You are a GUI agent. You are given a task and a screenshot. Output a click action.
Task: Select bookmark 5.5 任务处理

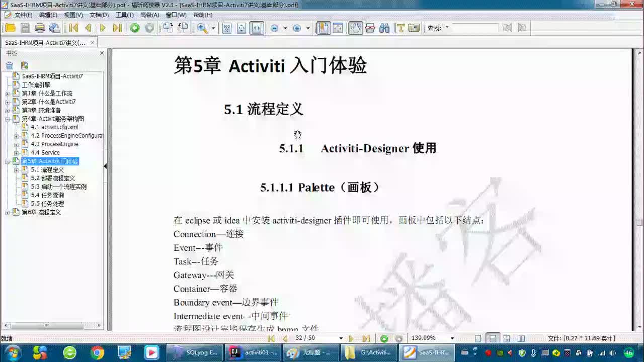click(47, 204)
